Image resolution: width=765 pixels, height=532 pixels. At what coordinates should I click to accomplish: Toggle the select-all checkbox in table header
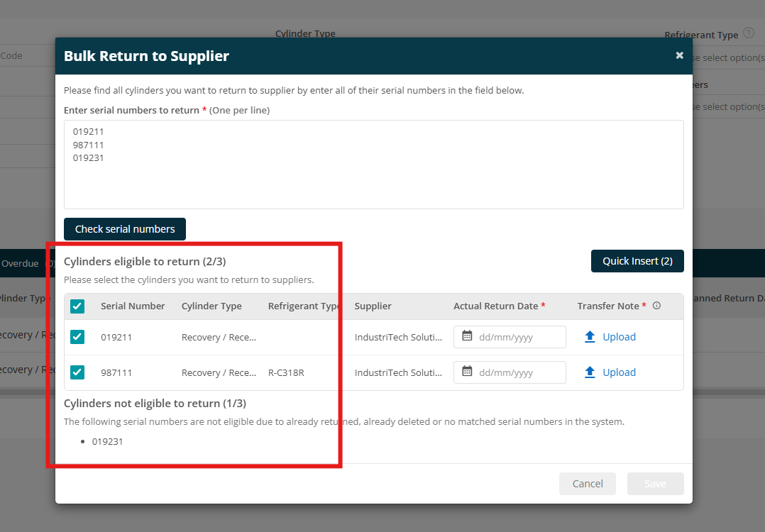click(77, 306)
